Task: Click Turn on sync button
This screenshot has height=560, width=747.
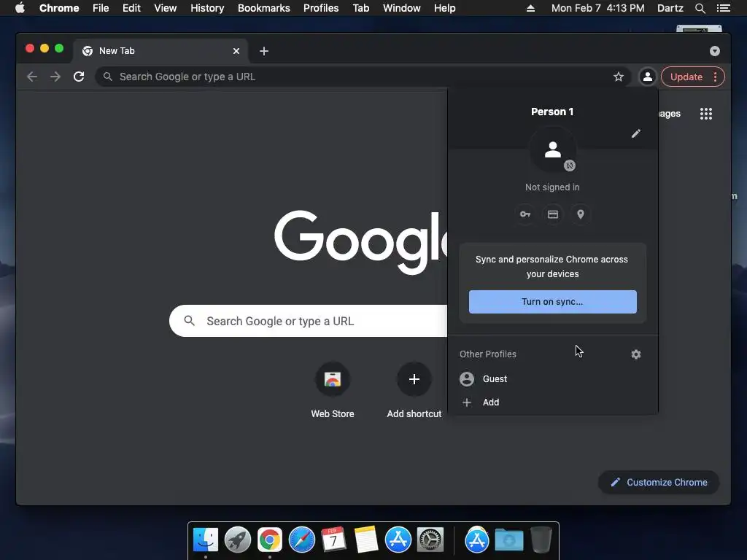Action: pos(553,302)
